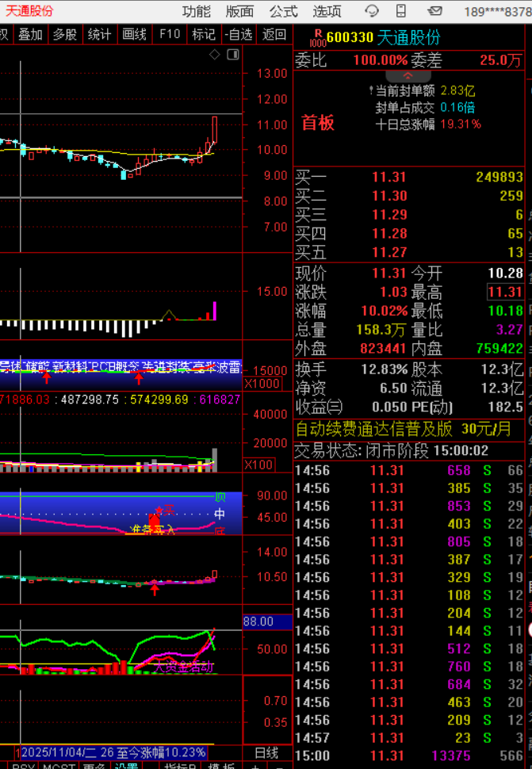
Task: Click the ★买 buy signal marker
Action: [165, 511]
